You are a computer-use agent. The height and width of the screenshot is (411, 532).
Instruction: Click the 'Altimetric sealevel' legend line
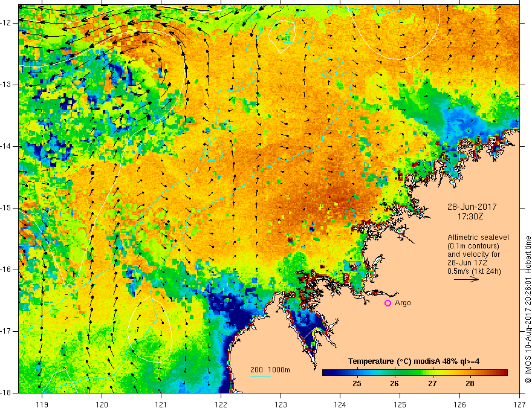pyautogui.click(x=478, y=238)
